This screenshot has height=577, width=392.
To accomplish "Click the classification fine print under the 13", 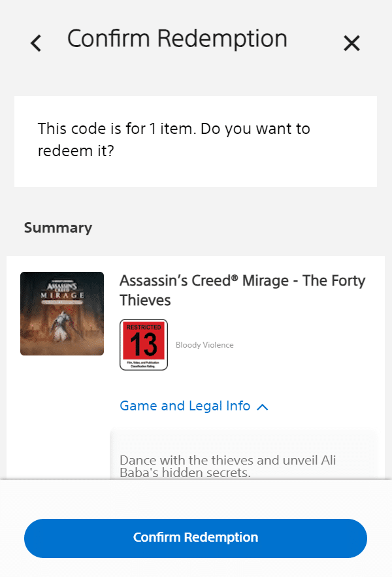I will click(x=144, y=363).
